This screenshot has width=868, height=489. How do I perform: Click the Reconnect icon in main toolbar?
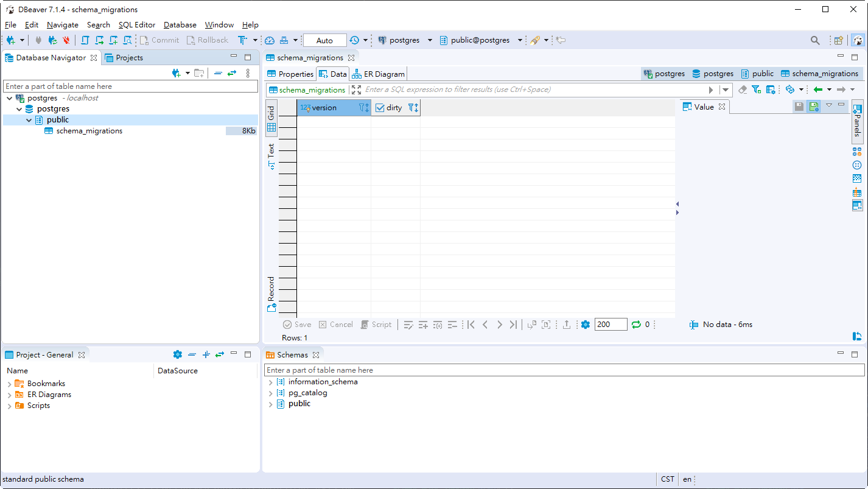pyautogui.click(x=52, y=40)
